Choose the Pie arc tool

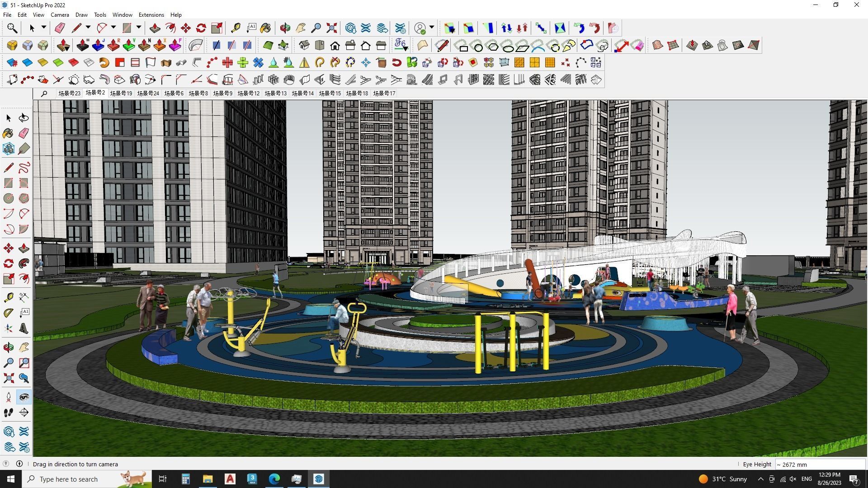coord(24,229)
